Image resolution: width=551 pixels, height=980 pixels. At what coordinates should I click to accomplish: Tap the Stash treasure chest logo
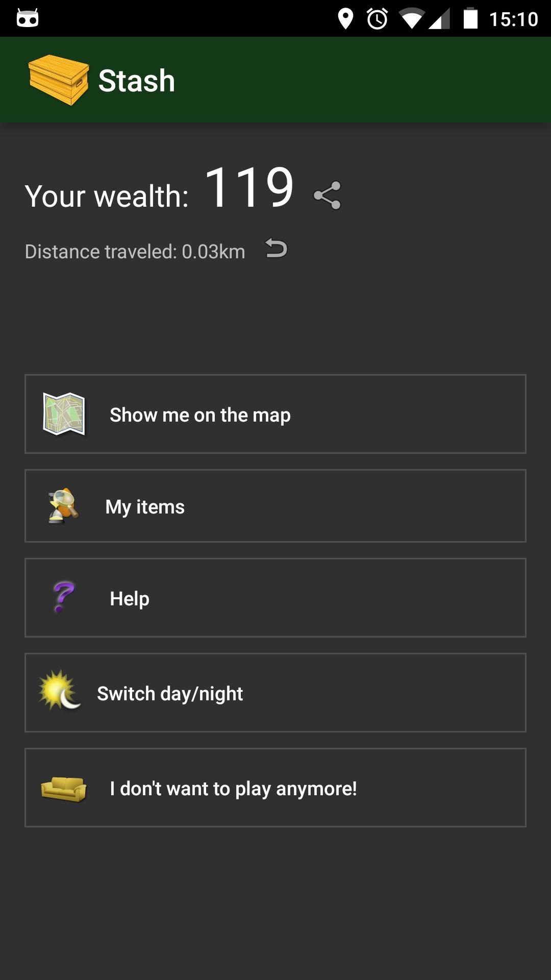58,80
